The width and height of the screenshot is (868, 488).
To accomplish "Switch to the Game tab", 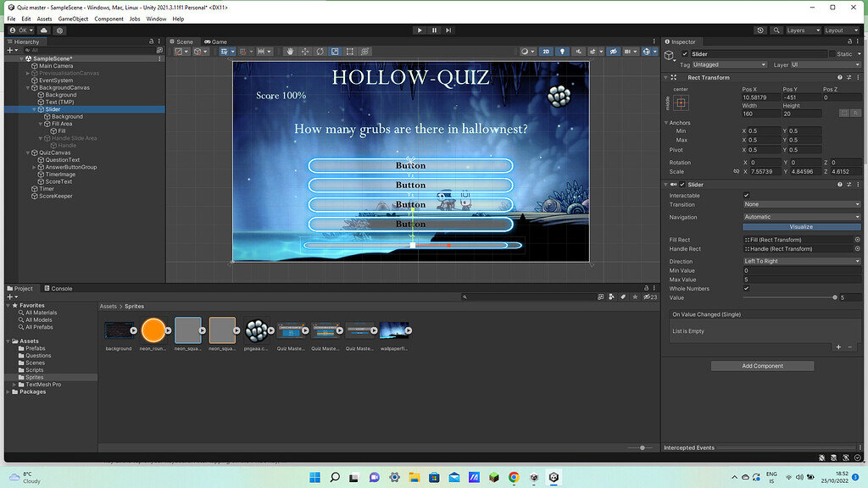I will [216, 42].
